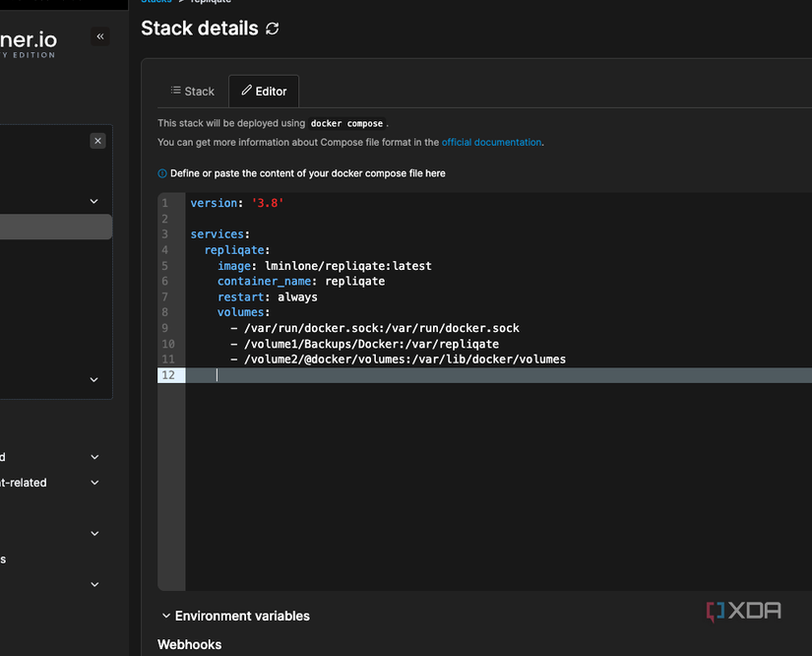Click line number 12 in the editor gutter
Viewport: 812px width, 656px height.
[168, 374]
